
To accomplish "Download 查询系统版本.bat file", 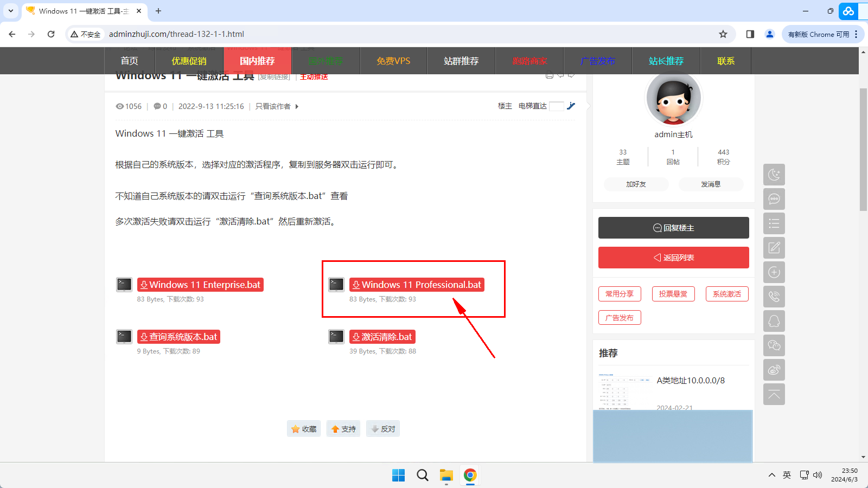I will tap(178, 337).
